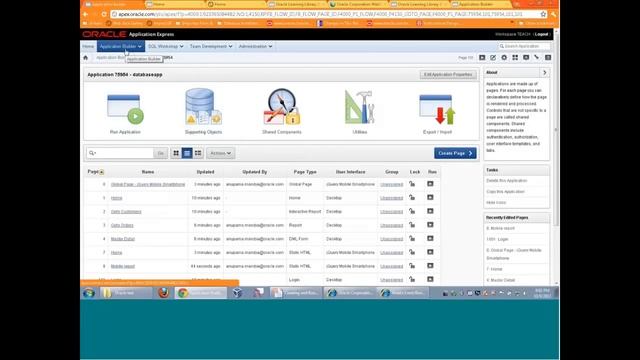640x360 pixels.
Task: Click the Updated column header
Action: 205,172
